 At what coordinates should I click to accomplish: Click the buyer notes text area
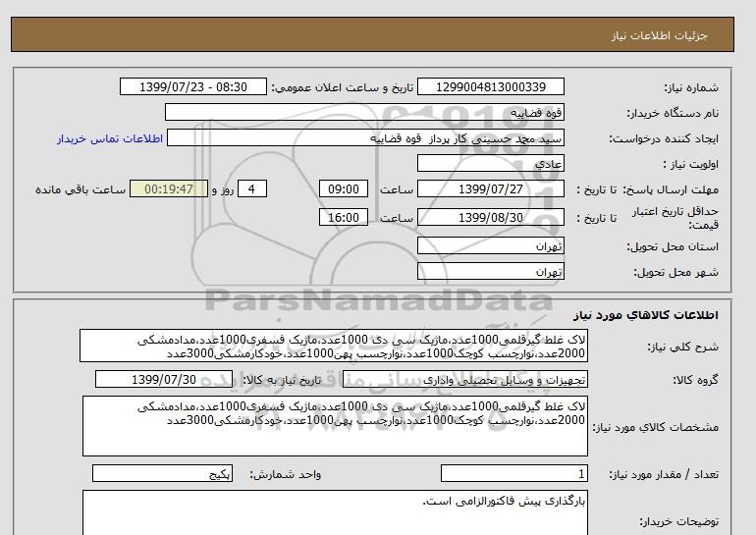coord(335,512)
